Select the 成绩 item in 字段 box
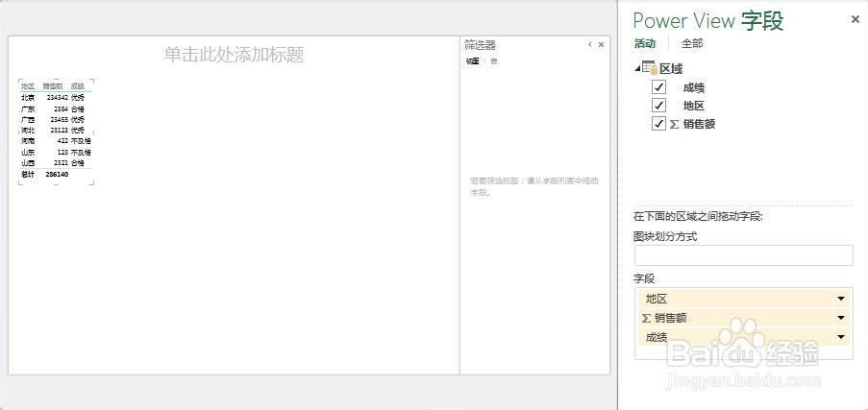 (743, 337)
